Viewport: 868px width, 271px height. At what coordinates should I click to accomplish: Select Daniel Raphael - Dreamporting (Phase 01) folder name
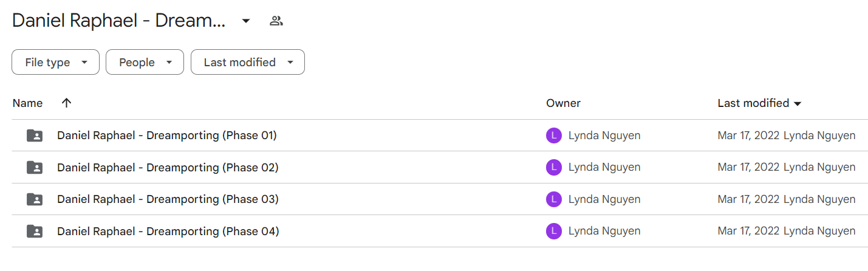(x=167, y=135)
